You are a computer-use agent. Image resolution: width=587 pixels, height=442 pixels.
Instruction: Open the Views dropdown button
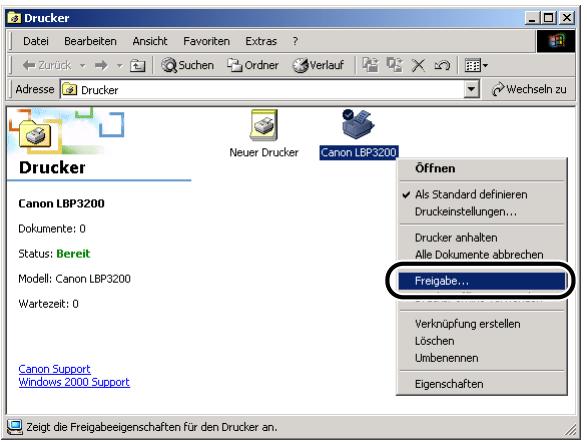click(x=476, y=65)
